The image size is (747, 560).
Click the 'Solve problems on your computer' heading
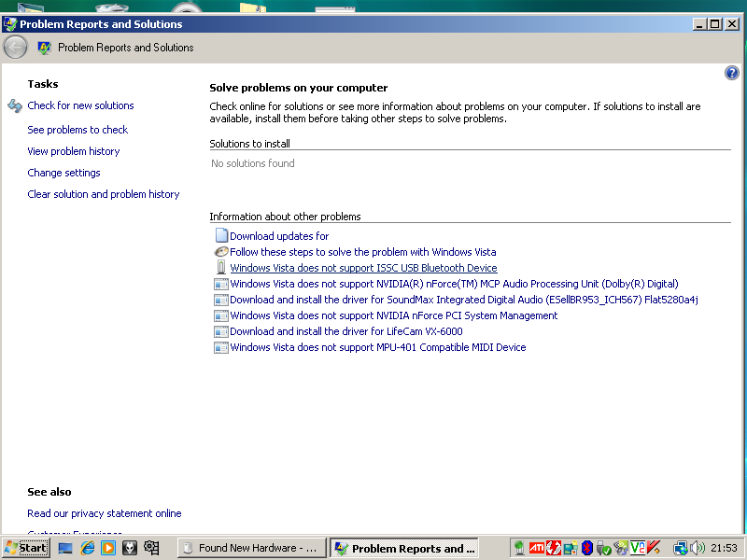(x=299, y=88)
